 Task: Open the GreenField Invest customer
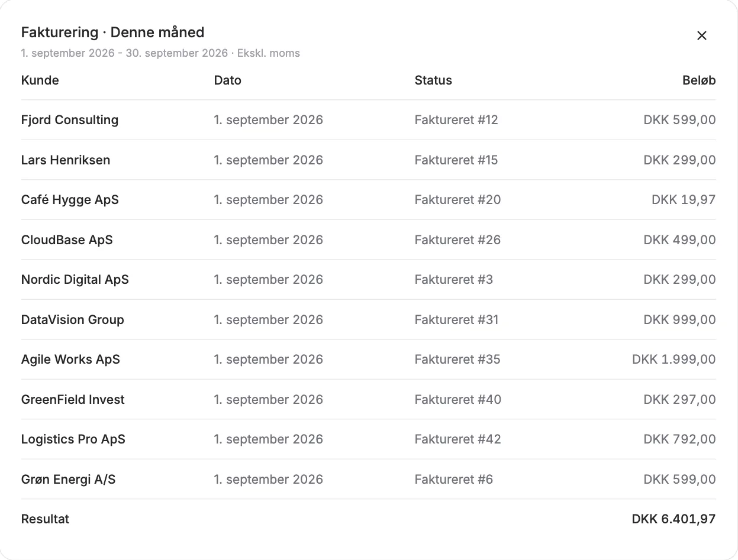(73, 400)
